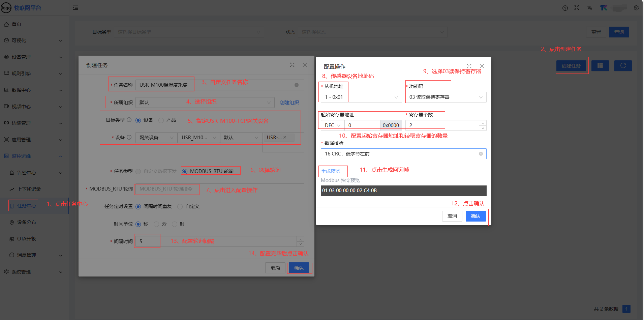Open the 从机地址 dropdown

[360, 97]
